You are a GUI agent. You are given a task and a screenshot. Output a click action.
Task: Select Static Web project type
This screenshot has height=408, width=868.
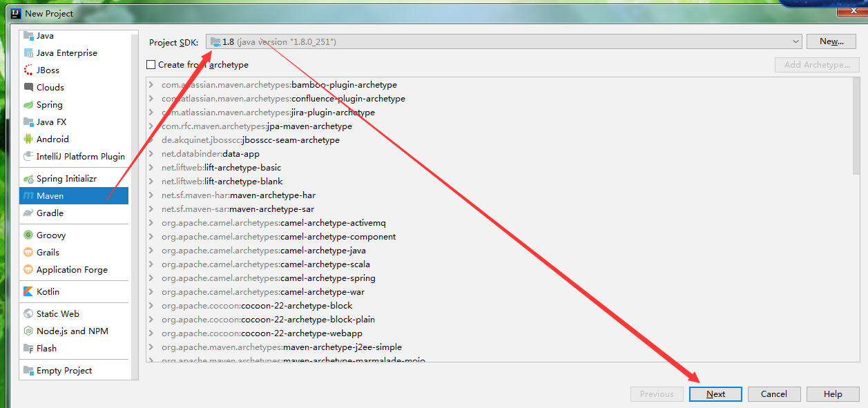(x=74, y=314)
